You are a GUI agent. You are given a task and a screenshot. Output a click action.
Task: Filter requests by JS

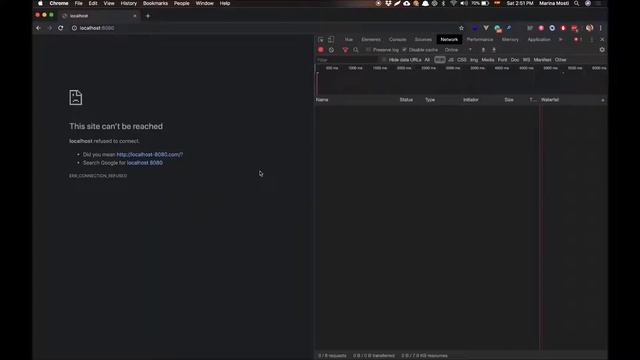(451, 60)
